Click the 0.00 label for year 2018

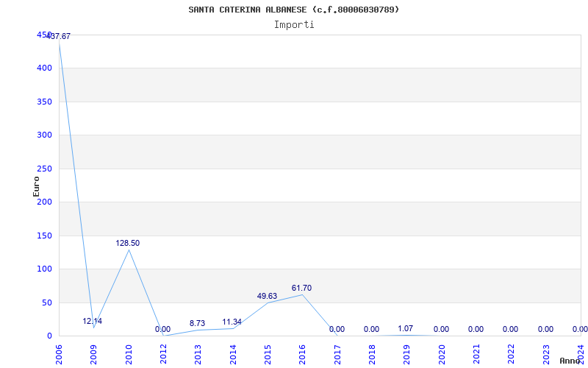371,329
